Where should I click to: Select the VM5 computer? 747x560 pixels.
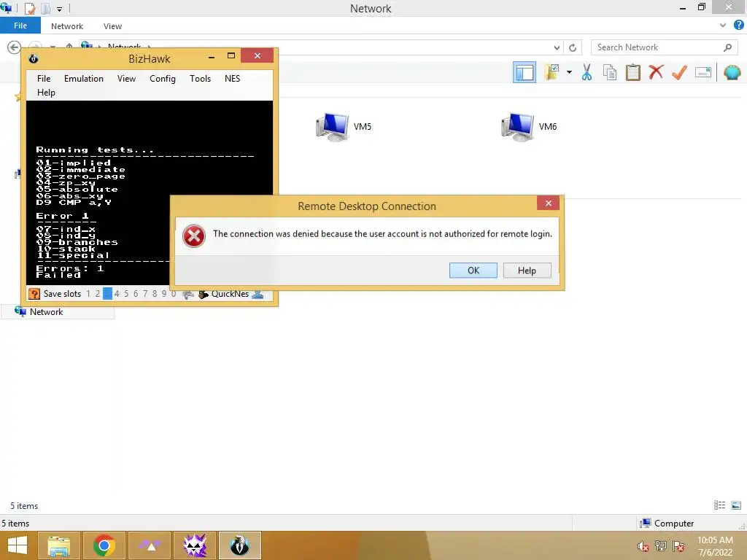[344, 127]
